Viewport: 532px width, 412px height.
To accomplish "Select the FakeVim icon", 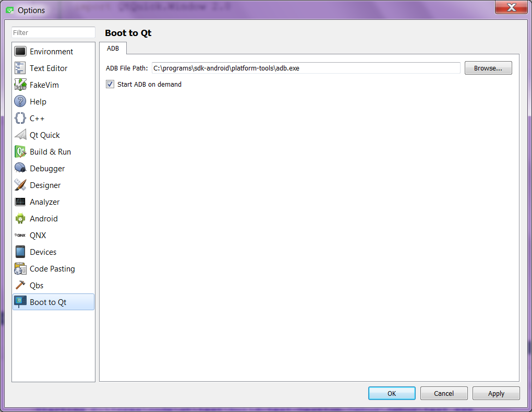I will pyautogui.click(x=20, y=85).
